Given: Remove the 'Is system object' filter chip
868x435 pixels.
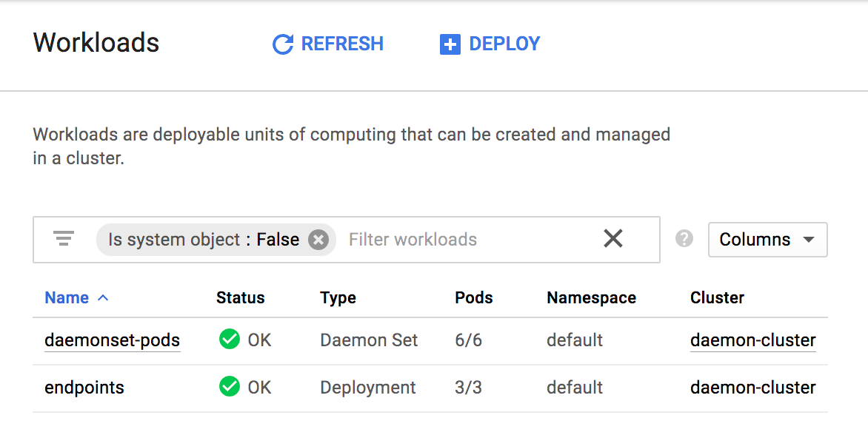Looking at the screenshot, I should pyautogui.click(x=318, y=240).
